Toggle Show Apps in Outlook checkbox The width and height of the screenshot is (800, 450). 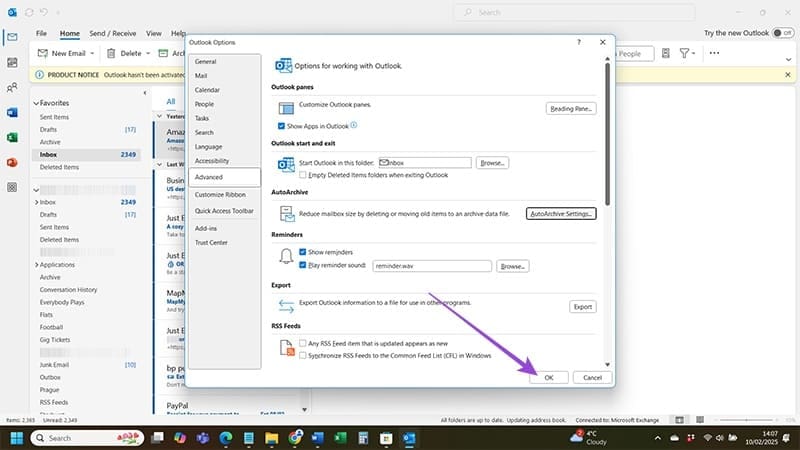pyautogui.click(x=281, y=126)
